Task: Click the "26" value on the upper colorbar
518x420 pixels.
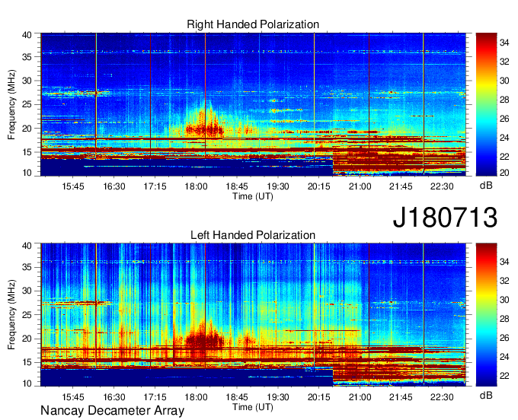Action: [x=504, y=119]
